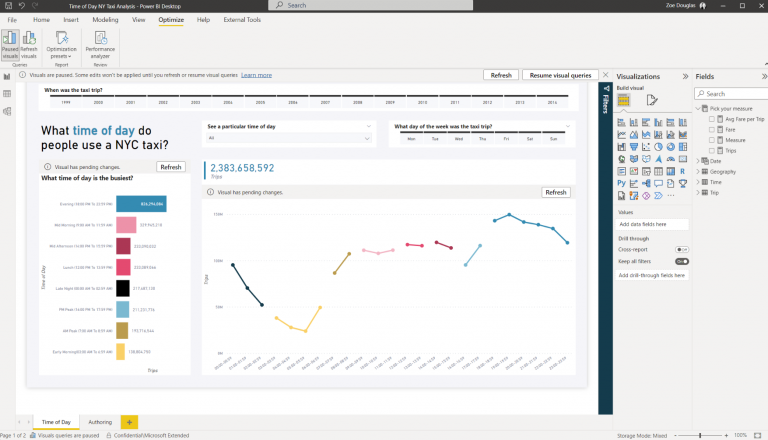Open the Learn more link
This screenshot has height=440, width=768.
point(256,75)
